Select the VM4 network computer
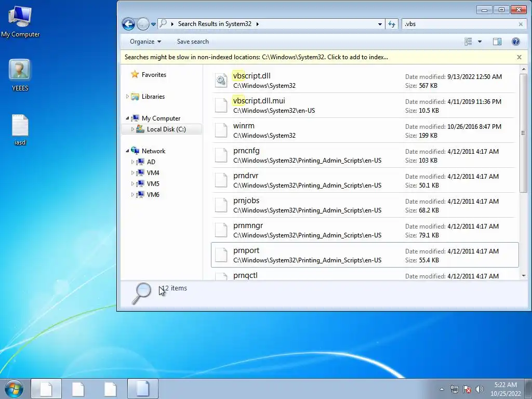The height and width of the screenshot is (399, 532). [x=153, y=172]
